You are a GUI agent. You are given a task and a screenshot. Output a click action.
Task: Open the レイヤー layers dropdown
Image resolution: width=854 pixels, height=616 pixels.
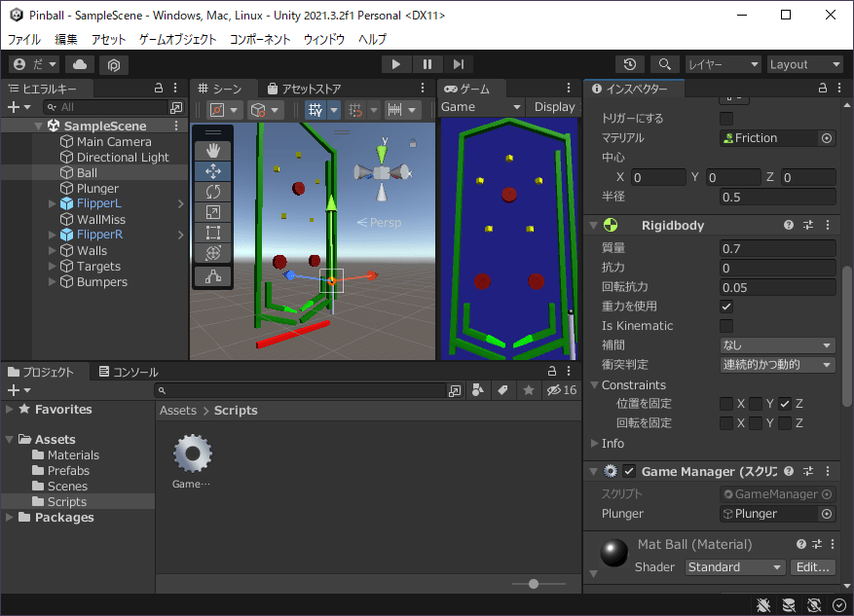[x=723, y=64]
